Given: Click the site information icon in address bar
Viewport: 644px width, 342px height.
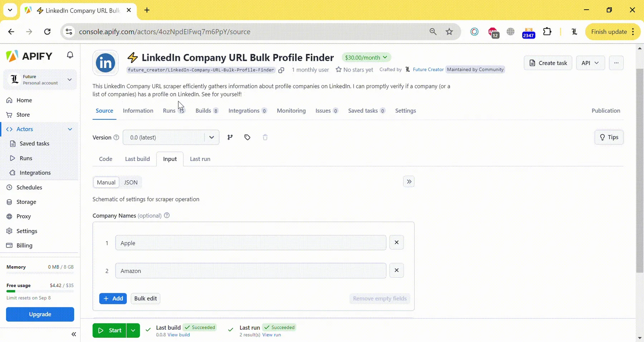Looking at the screenshot, I should pos(69,32).
